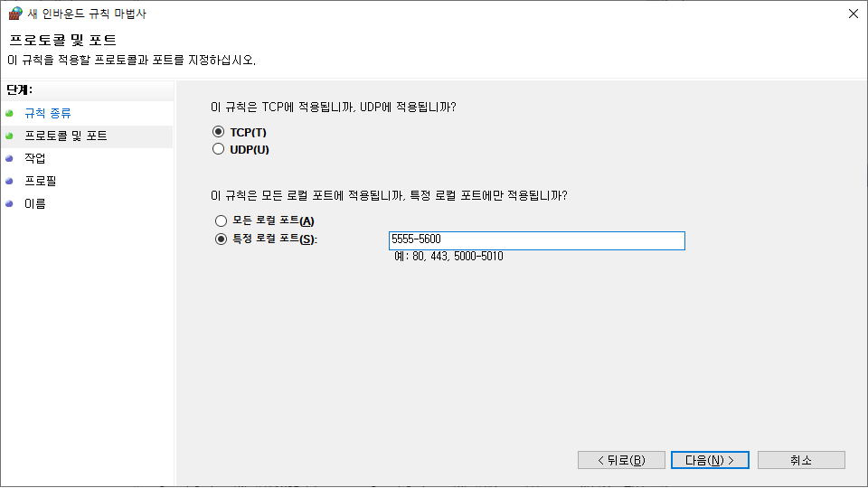The width and height of the screenshot is (868, 488).
Task: Click green bullet beside 규칙 종류
Action: point(9,114)
